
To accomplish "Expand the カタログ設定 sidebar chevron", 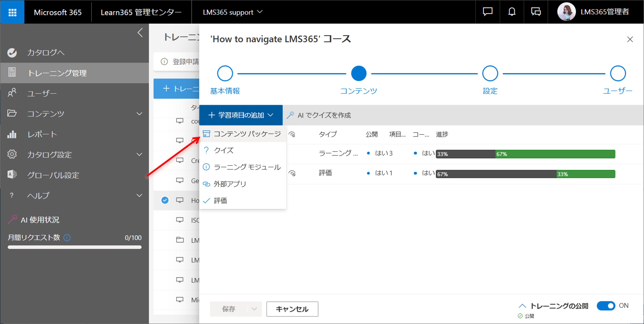I will click(x=139, y=155).
